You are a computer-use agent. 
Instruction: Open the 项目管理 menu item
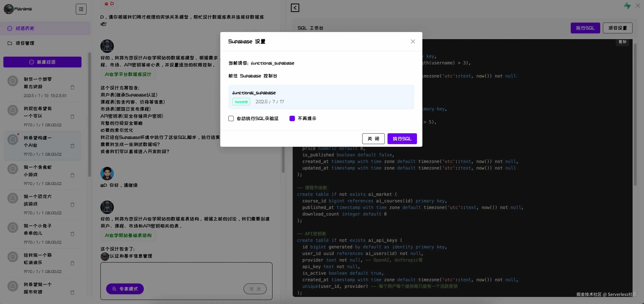[x=24, y=43]
